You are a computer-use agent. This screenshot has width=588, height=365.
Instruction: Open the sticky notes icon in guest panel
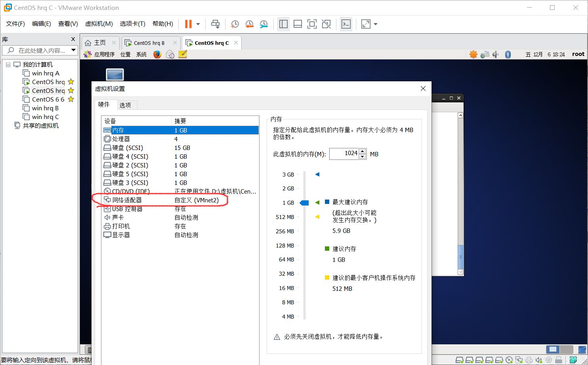tap(183, 54)
